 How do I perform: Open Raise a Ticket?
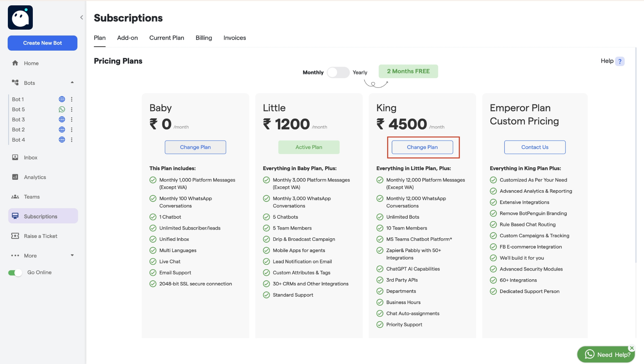(40, 236)
